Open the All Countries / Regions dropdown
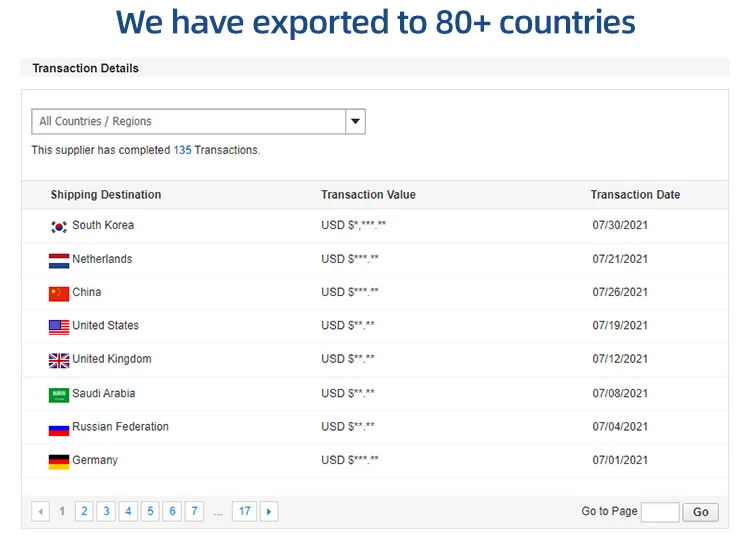Viewport: 750px width, 537px height. coord(188,122)
